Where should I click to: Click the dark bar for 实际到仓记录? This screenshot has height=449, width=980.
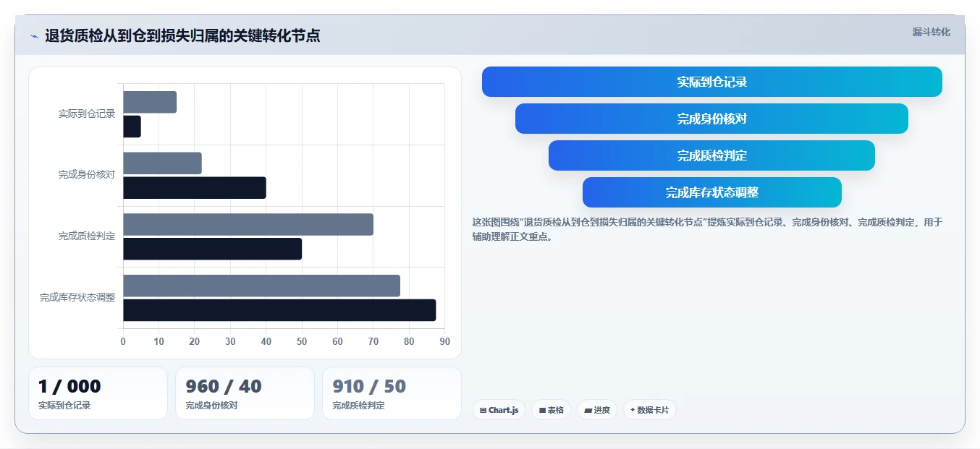coord(132,127)
